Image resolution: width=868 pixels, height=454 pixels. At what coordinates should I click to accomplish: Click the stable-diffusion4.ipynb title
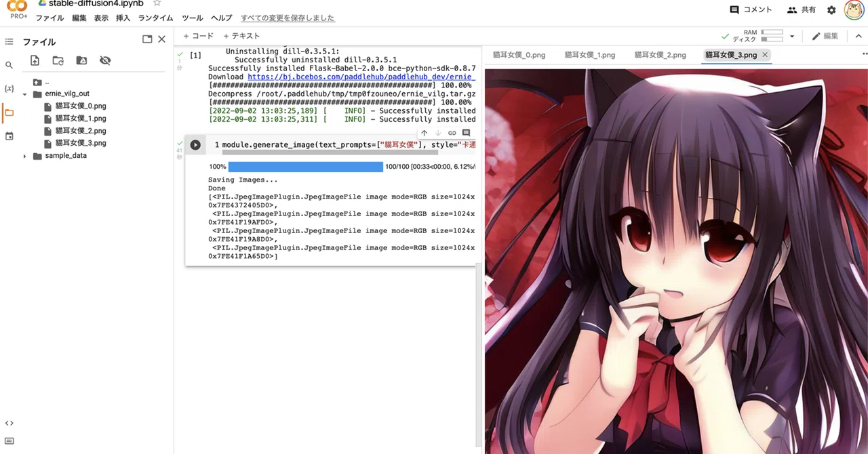coord(96,3)
